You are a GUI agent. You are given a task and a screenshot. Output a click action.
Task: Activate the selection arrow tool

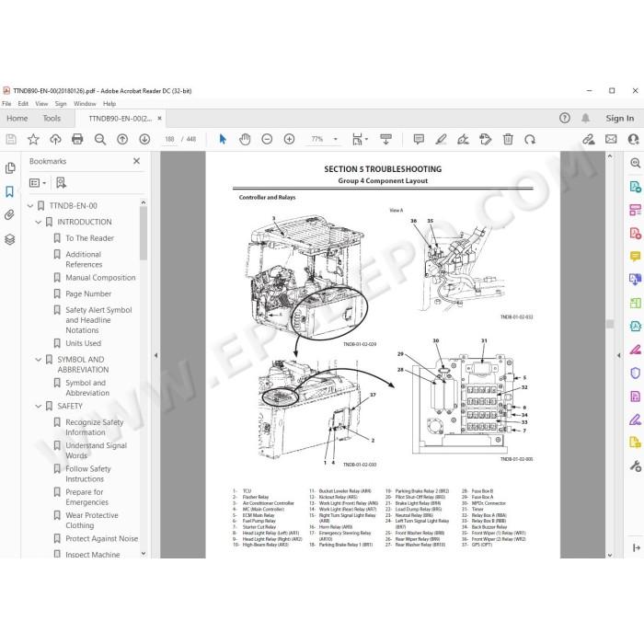(x=223, y=139)
